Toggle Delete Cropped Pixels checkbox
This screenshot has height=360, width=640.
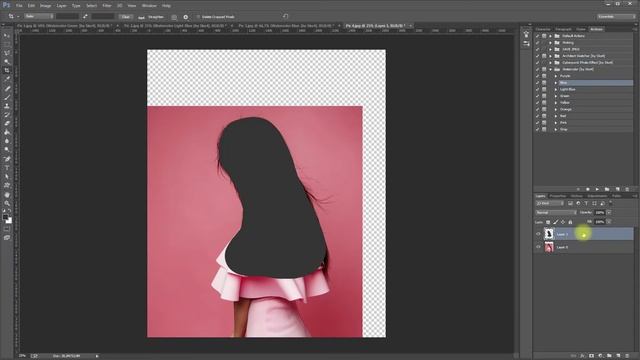(x=198, y=17)
